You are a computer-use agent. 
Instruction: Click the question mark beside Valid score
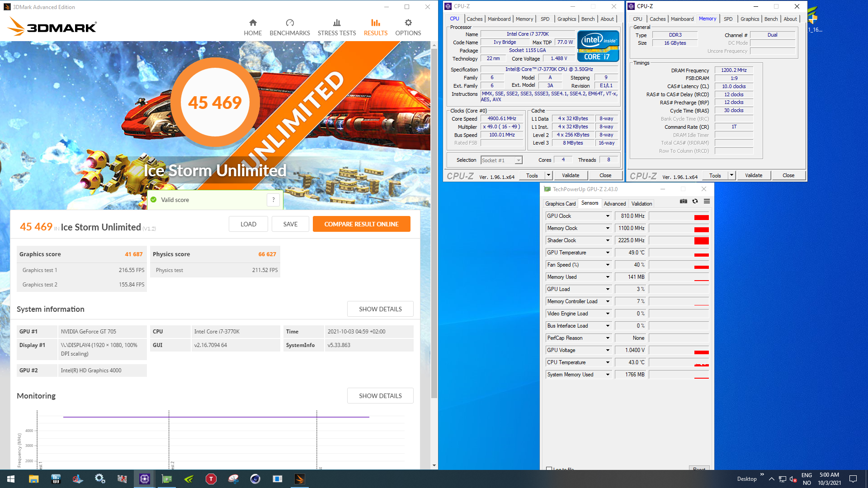click(x=273, y=200)
